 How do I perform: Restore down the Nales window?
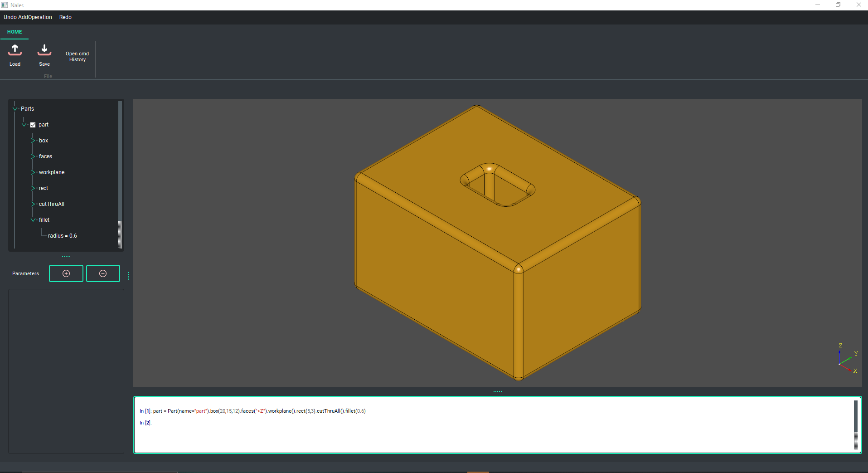(838, 5)
